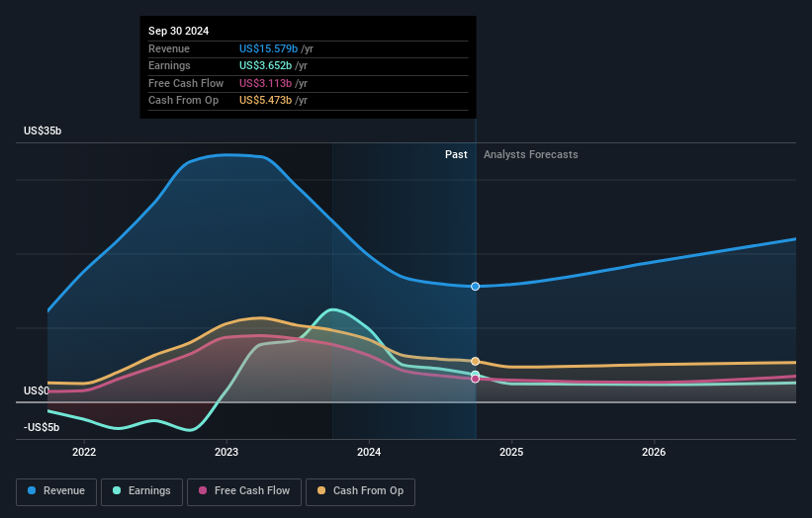The image size is (812, 518).
Task: Toggle the Free Cash Flow legend button
Action: click(244, 491)
